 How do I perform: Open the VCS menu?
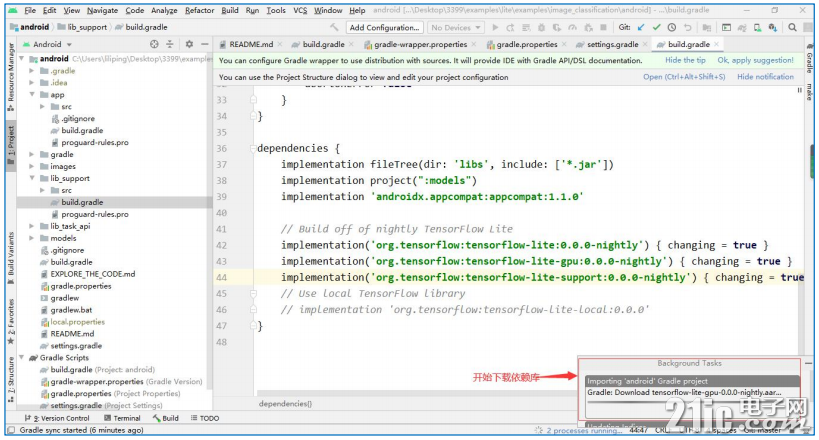(300, 10)
